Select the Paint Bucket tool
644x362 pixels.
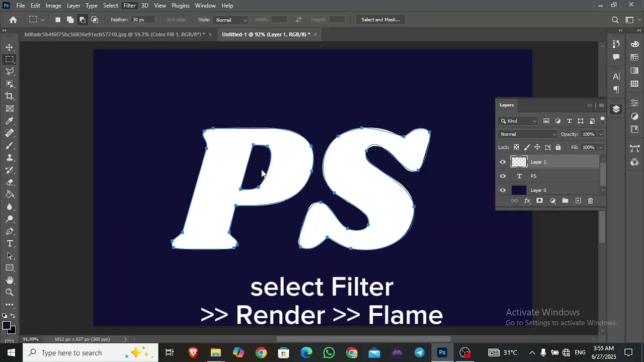click(10, 195)
